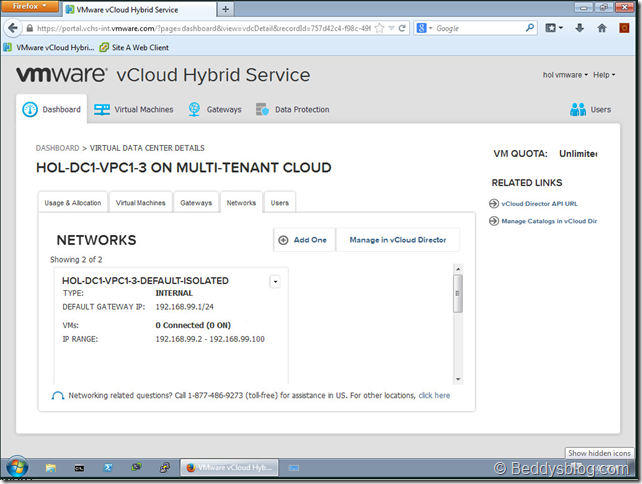Click the Firefox taskbar window button
The image size is (642, 484).
(x=229, y=468)
